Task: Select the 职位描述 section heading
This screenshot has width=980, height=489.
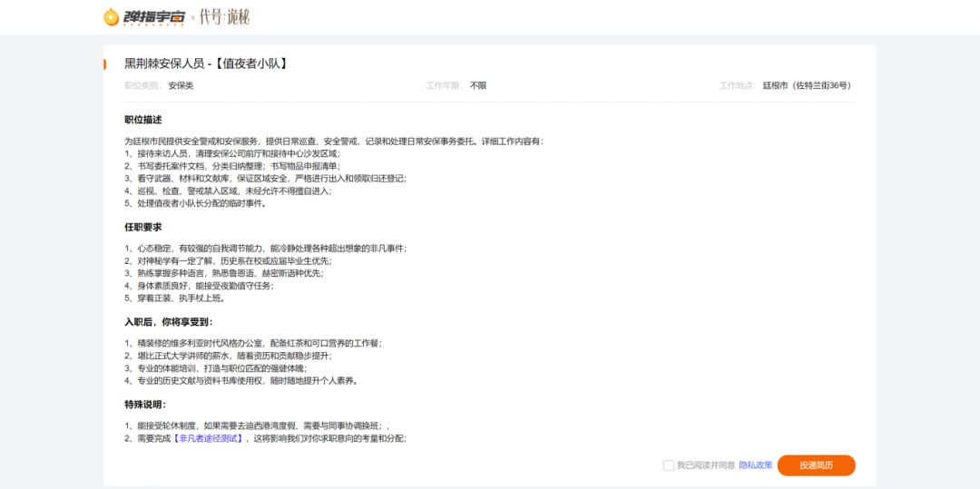Action: (143, 120)
